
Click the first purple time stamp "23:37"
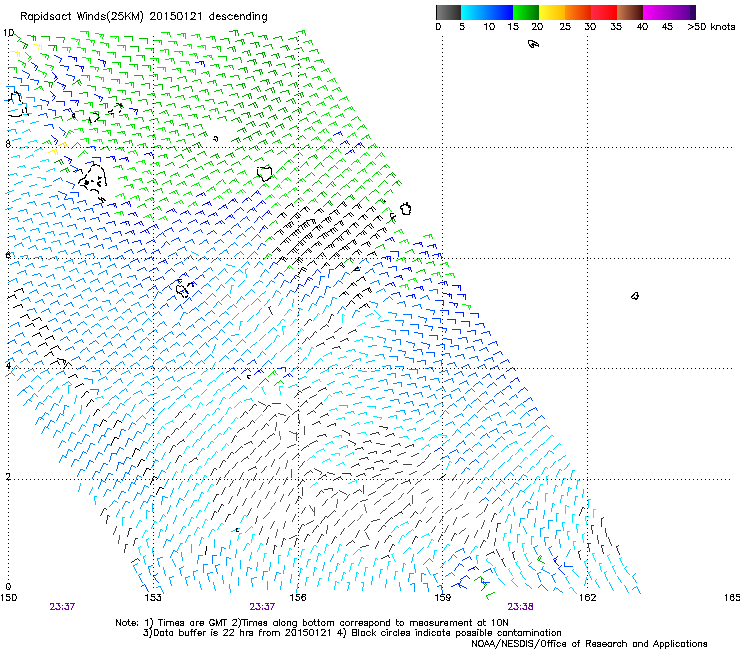click(62, 607)
